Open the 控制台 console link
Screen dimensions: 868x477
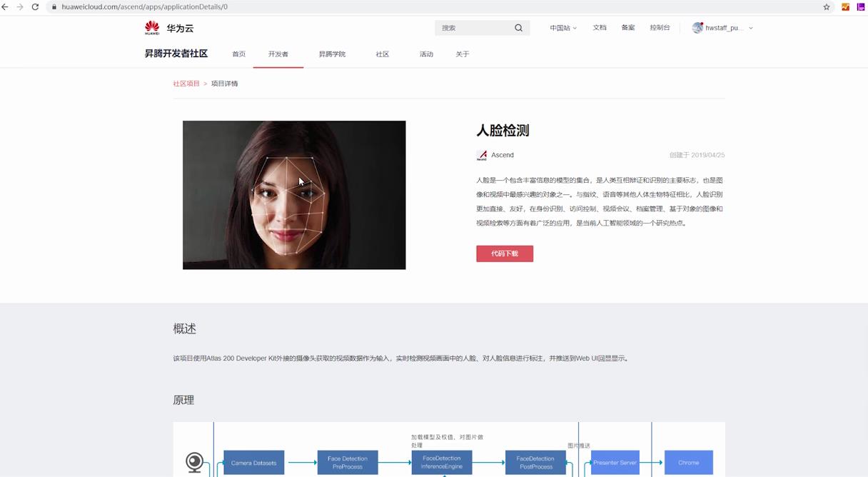pyautogui.click(x=659, y=27)
